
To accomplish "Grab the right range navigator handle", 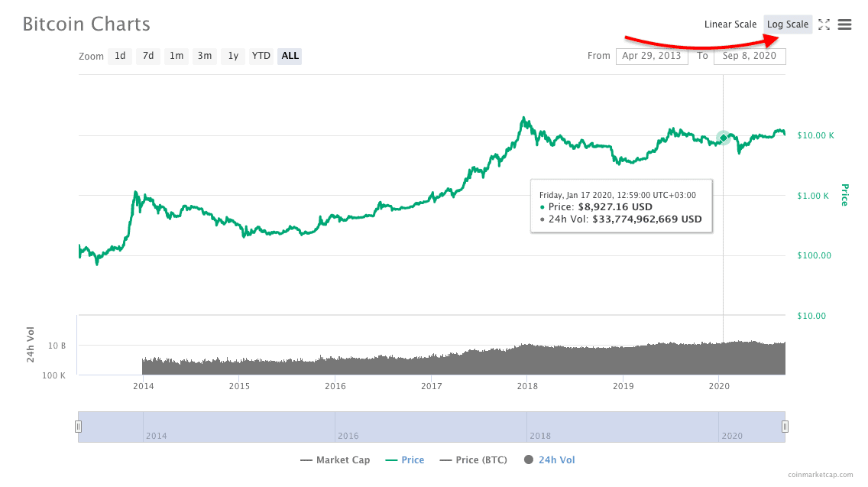I will [785, 427].
